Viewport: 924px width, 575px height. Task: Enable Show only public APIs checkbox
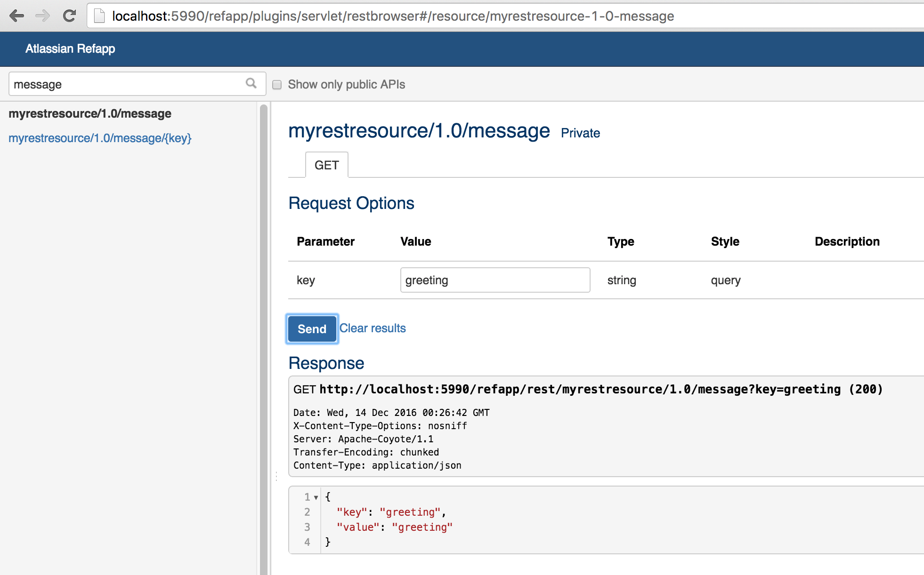(277, 85)
